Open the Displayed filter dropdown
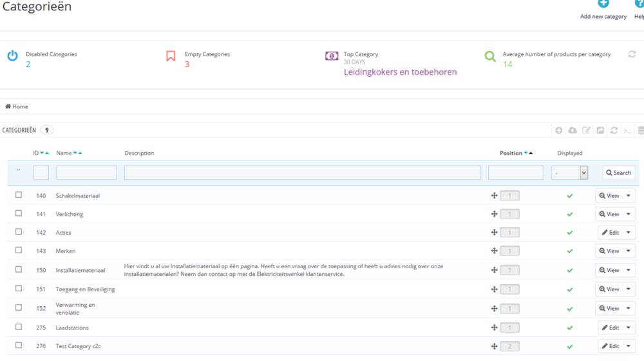 tap(570, 173)
